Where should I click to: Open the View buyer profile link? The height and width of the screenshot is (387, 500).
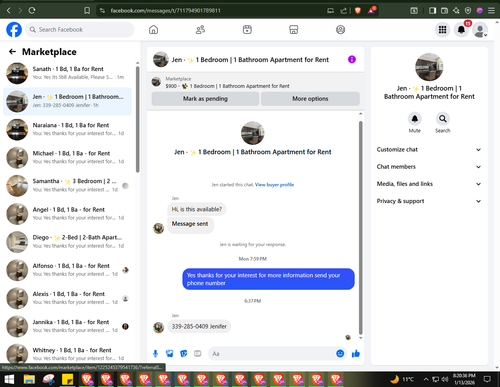274,185
